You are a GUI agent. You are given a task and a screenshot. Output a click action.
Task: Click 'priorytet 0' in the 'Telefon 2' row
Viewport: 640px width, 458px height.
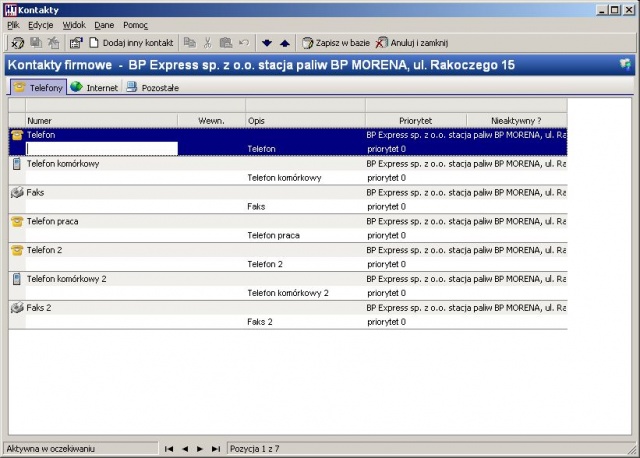(386, 264)
